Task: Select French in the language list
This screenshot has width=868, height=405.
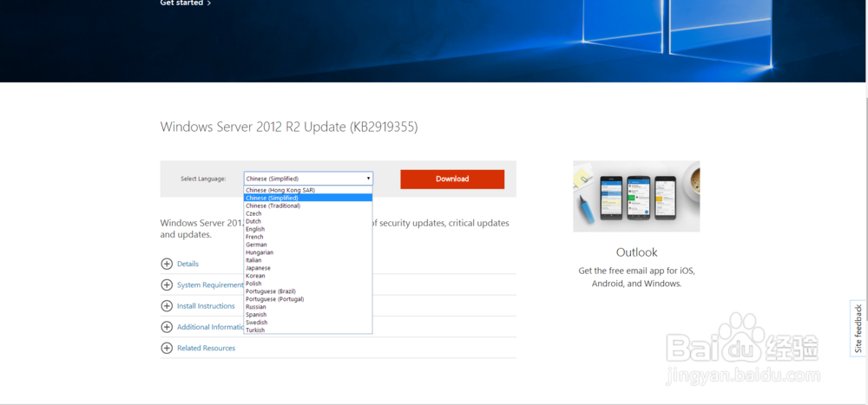Action: coord(308,236)
